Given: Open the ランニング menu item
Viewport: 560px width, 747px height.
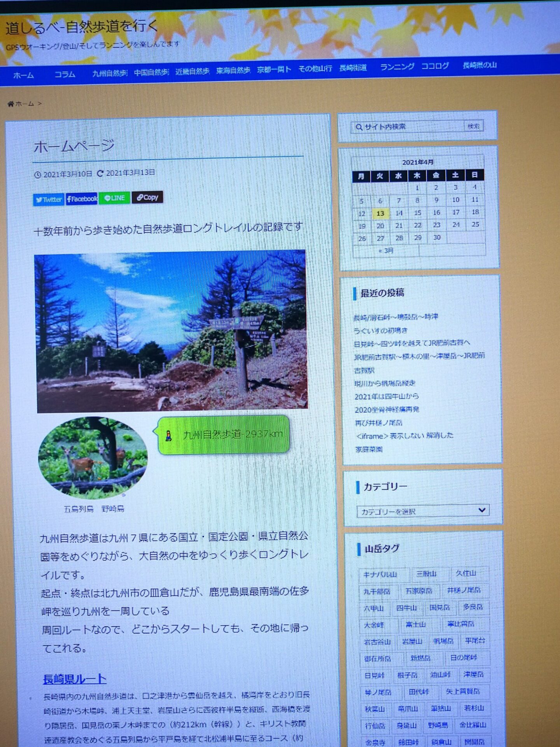Looking at the screenshot, I should (397, 67).
